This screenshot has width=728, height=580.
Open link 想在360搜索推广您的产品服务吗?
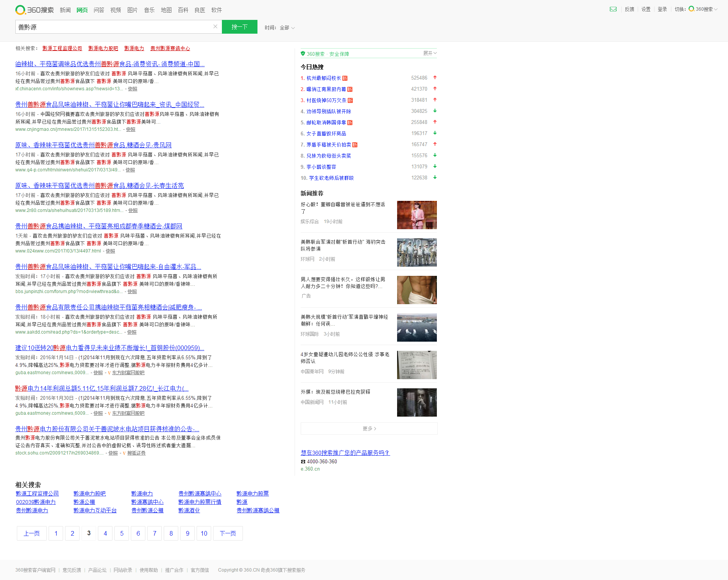(345, 453)
